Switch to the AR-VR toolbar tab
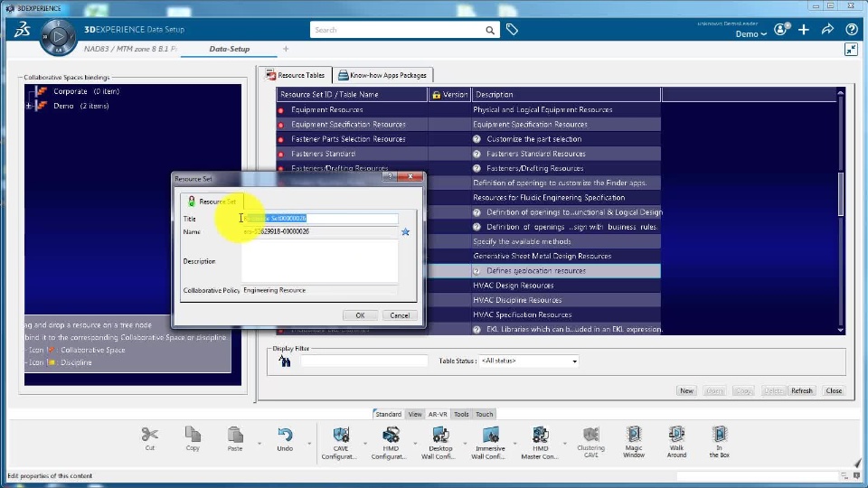Screen dimensions: 868x488 (x=438, y=414)
